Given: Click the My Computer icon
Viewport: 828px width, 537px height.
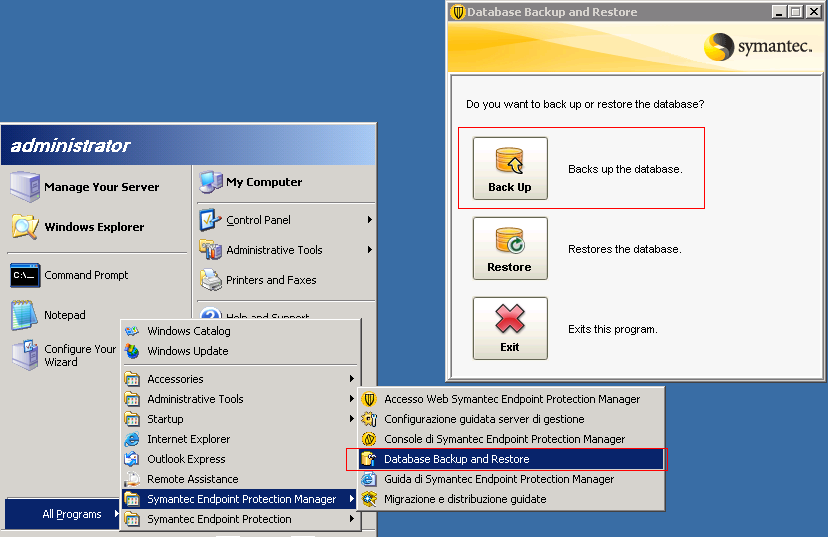Looking at the screenshot, I should (x=211, y=182).
